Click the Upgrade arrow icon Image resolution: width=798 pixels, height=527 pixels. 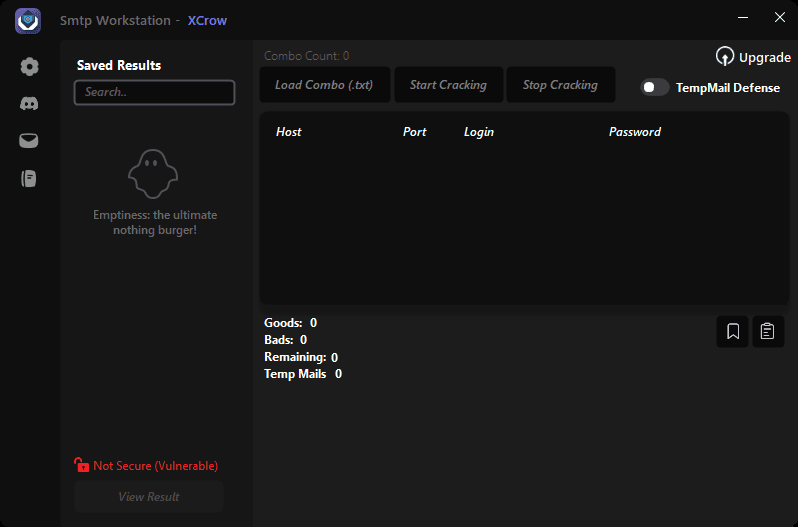(x=724, y=57)
